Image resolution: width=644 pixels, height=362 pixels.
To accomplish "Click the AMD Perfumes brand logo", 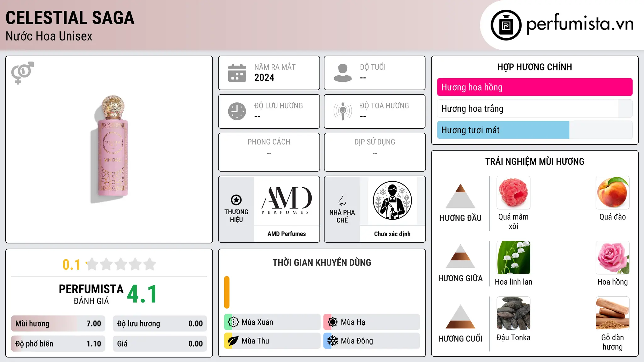I will point(286,200).
